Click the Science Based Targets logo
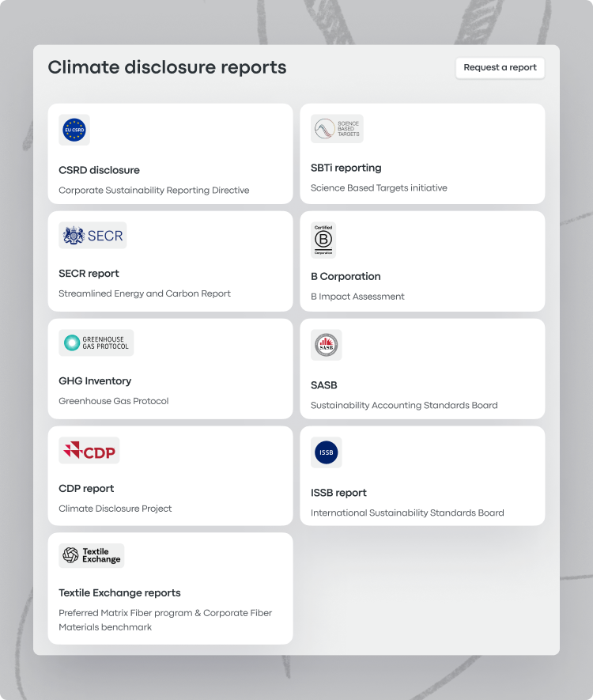 337,129
